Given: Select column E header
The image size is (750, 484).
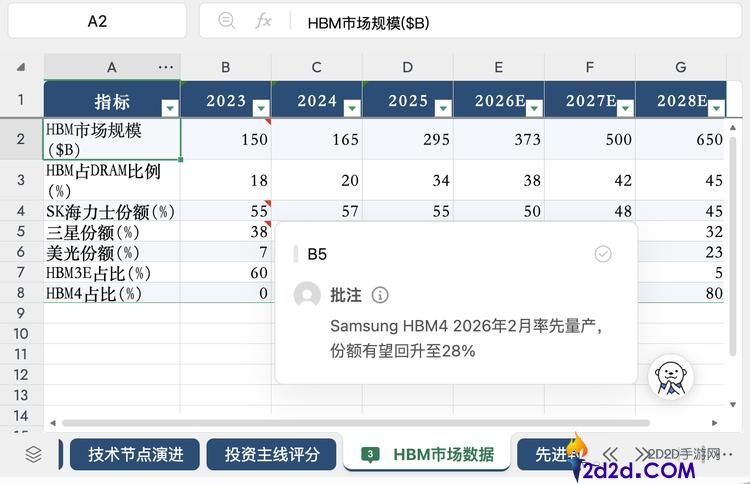Looking at the screenshot, I should [499, 67].
